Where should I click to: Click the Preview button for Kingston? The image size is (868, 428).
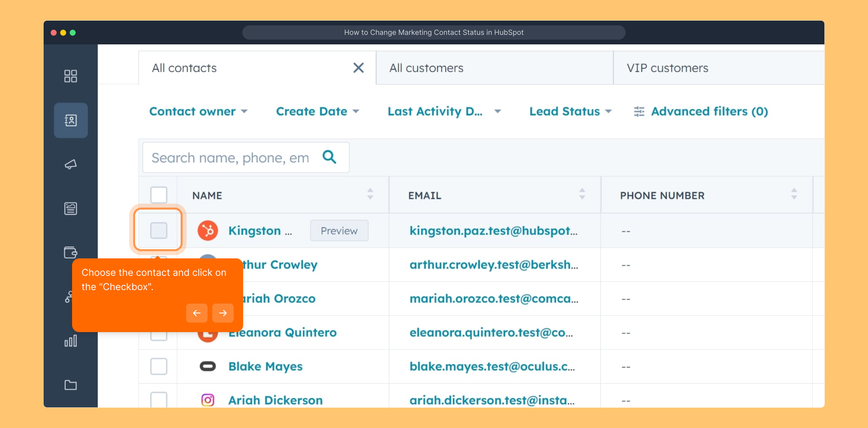click(x=339, y=231)
